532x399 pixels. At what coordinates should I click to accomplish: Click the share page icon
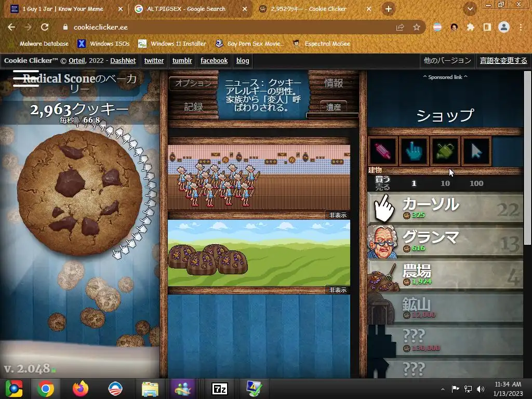[400, 27]
